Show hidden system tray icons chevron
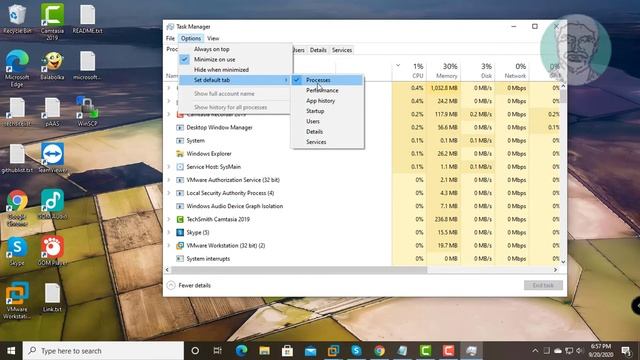640x360 pixels. point(535,351)
